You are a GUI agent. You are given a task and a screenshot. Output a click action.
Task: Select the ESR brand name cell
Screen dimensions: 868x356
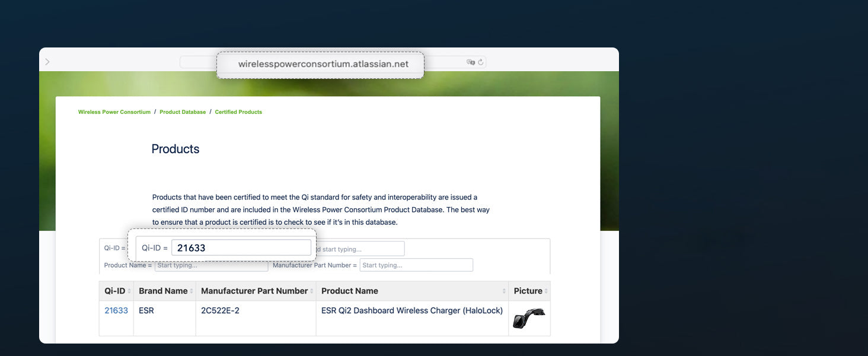146,310
